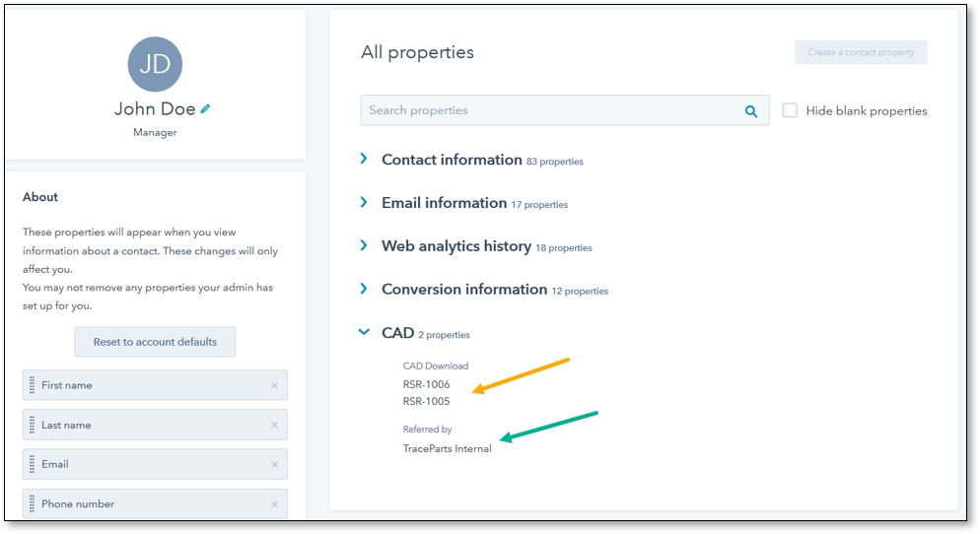Remove Phone number property with X icon
The width and height of the screenshot is (980, 534).
click(274, 503)
